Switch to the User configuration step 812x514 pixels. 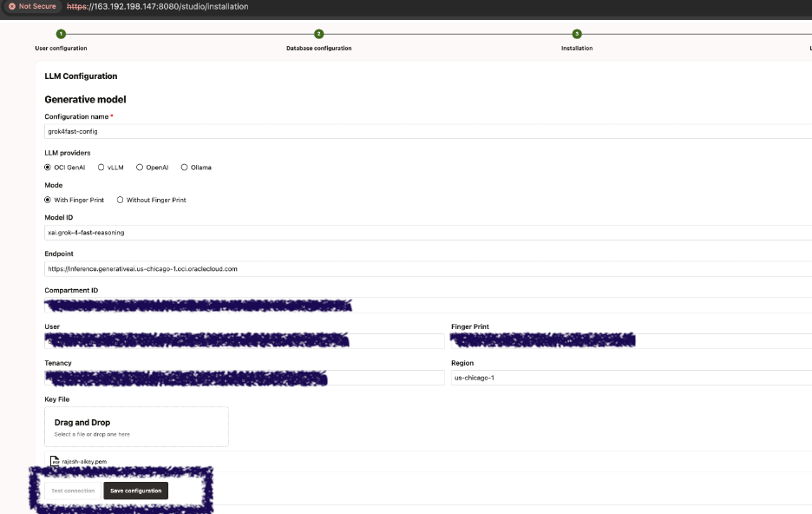(59, 49)
